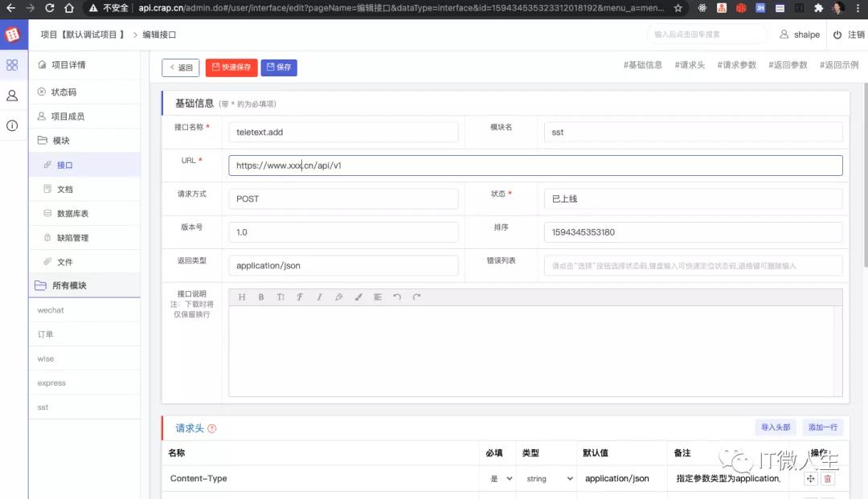The height and width of the screenshot is (499, 868).
Task: Select the heading (H) icon in the editor
Action: coord(242,297)
